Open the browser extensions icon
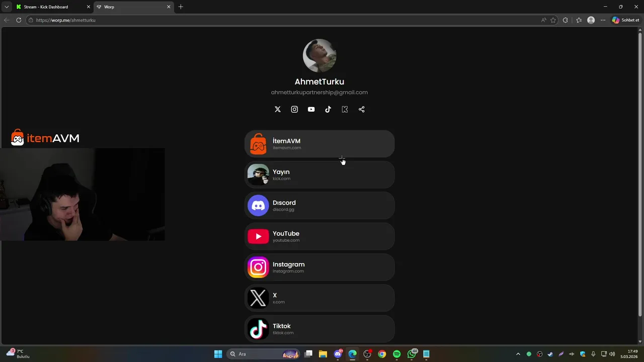Viewport: 644px width, 362px height. 566,20
